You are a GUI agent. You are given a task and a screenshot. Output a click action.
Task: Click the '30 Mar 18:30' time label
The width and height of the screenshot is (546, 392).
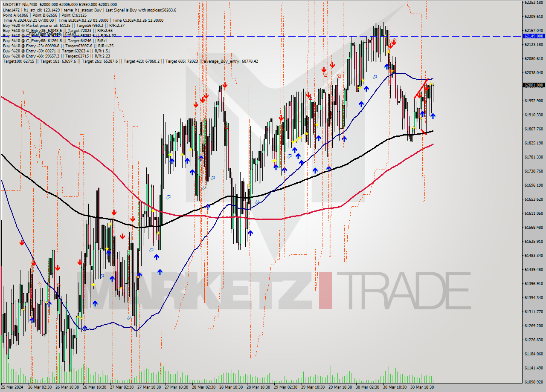click(422, 387)
